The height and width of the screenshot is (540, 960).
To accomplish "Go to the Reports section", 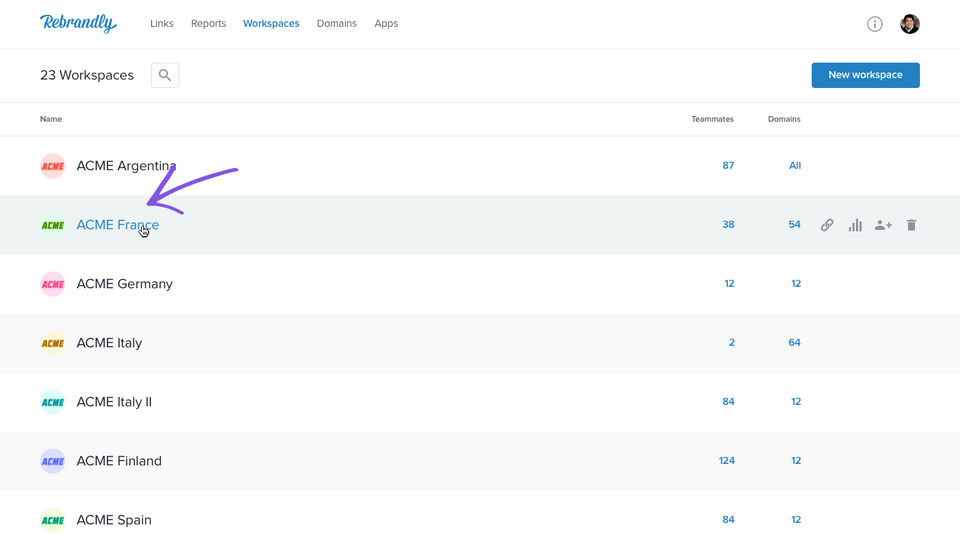I will point(208,23).
